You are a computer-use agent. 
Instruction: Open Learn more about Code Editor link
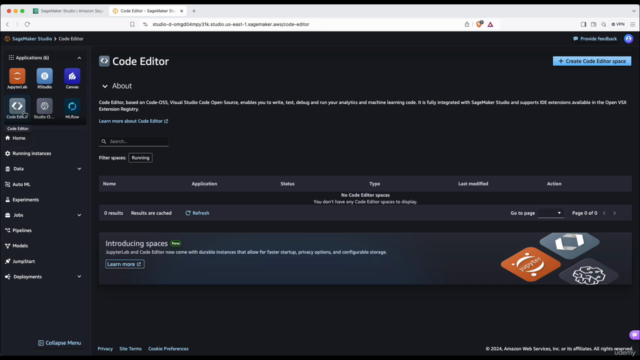[133, 121]
